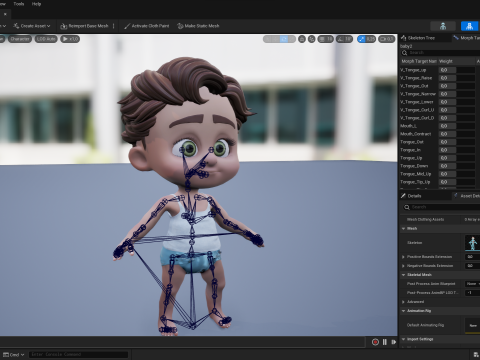Click Make Static Mesh

198,26
